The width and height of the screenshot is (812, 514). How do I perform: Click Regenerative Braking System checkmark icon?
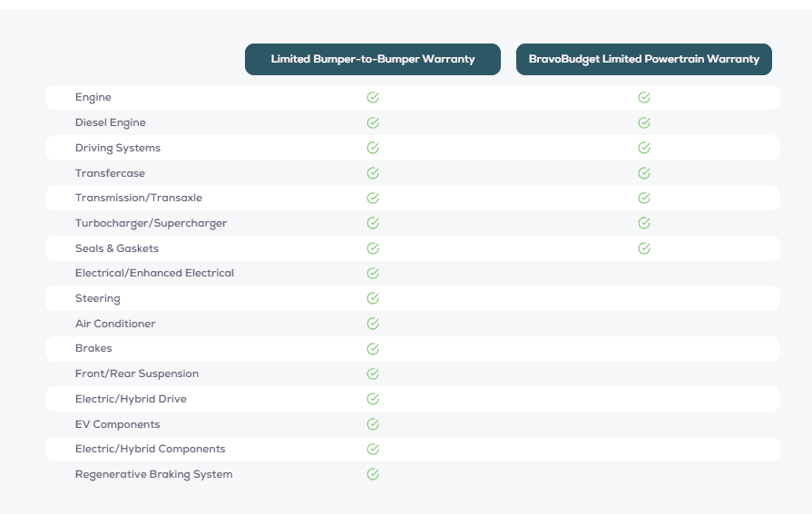pos(373,474)
